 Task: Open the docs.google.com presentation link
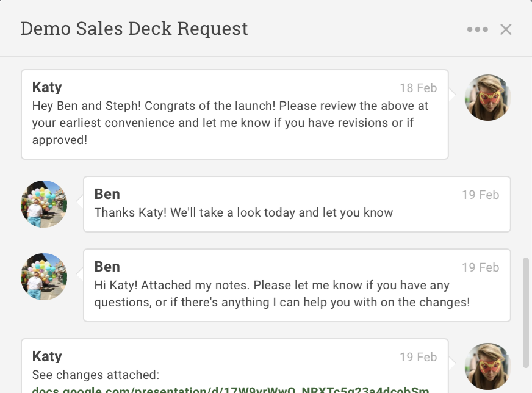pos(231,389)
